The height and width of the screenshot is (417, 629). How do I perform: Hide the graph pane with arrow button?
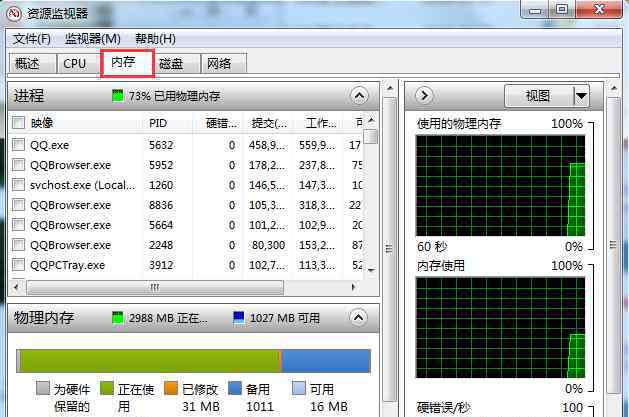[x=423, y=96]
